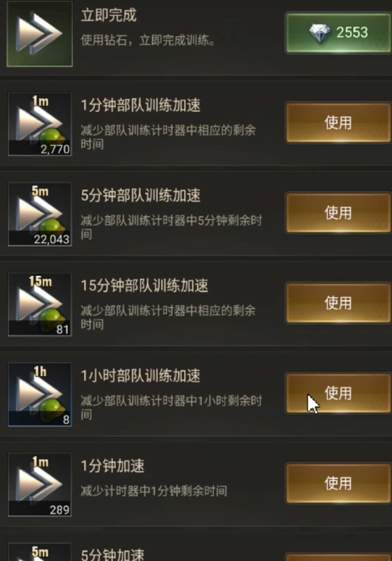
Task: Select the 15m troop training speedup icon
Action: point(39,304)
